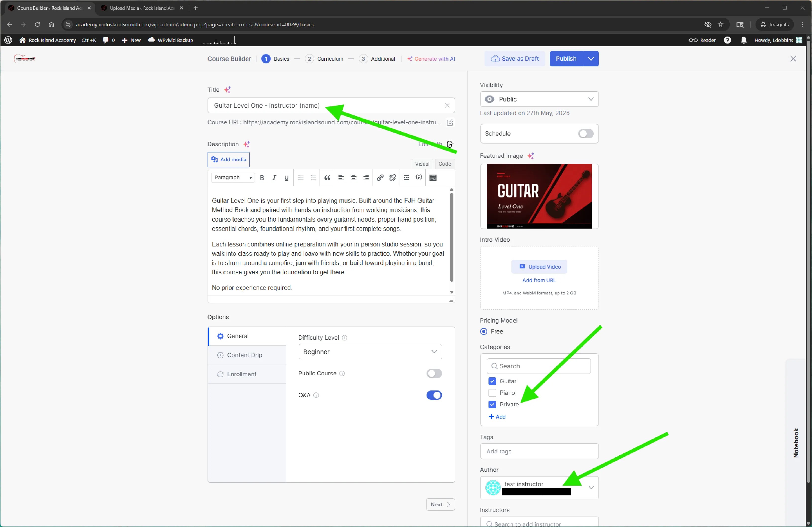Turn on the Public Course toggle
The width and height of the screenshot is (812, 527).
coord(434,374)
